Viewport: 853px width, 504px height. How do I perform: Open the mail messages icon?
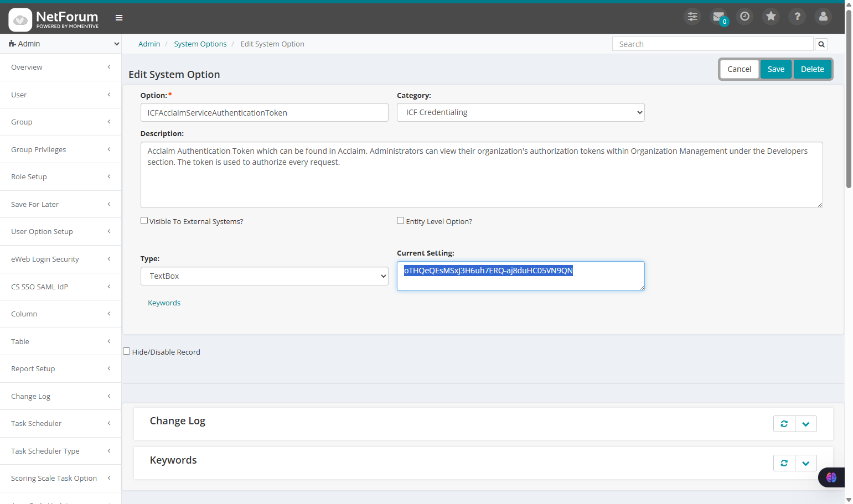point(718,17)
